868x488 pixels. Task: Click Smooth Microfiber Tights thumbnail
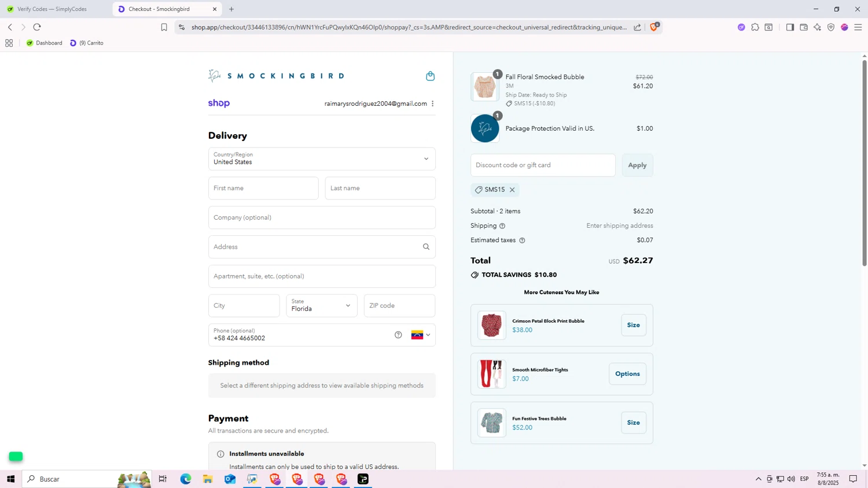[x=492, y=374]
